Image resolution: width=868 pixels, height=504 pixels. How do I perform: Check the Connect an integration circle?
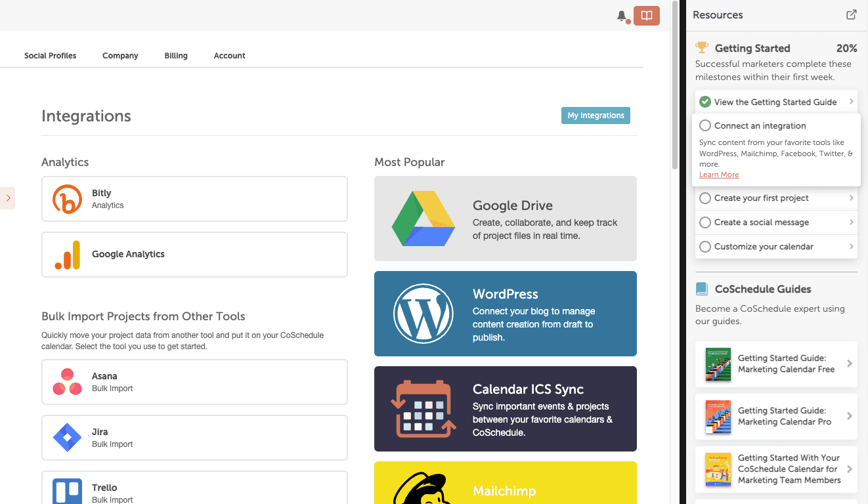click(x=705, y=125)
